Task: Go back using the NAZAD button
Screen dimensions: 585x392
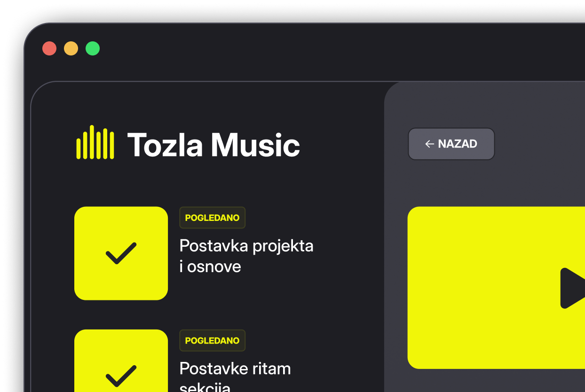Action: pos(451,144)
